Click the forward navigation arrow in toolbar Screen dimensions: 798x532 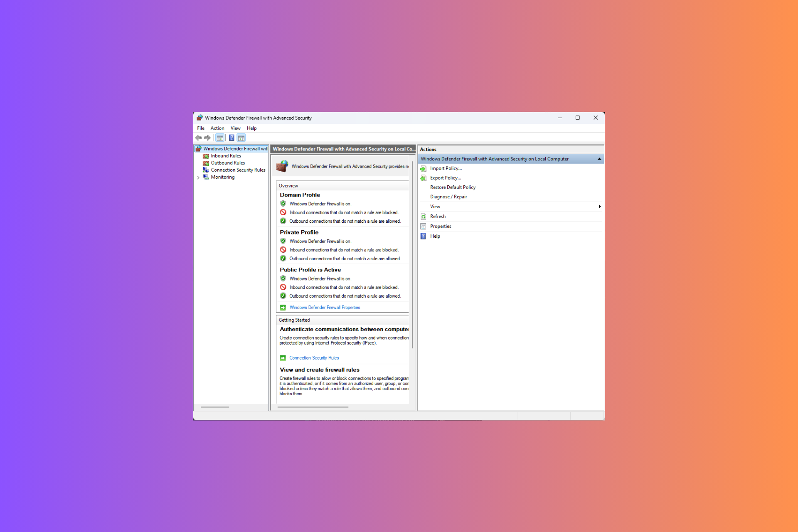(207, 138)
